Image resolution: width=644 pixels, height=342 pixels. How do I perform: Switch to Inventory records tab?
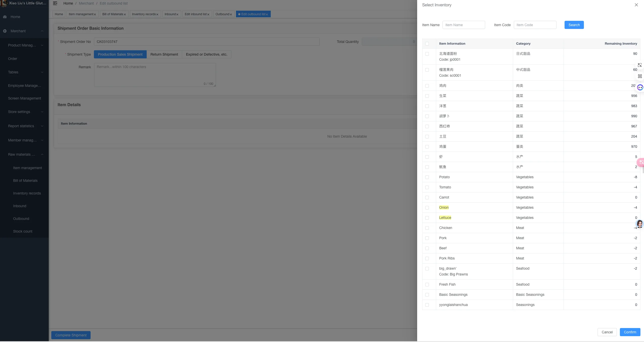(144, 14)
